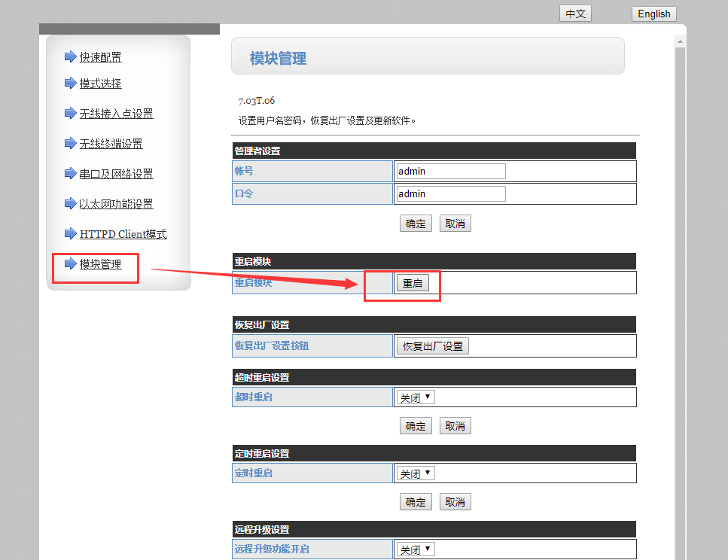Switch language to English
The image size is (728, 560).
tap(653, 14)
